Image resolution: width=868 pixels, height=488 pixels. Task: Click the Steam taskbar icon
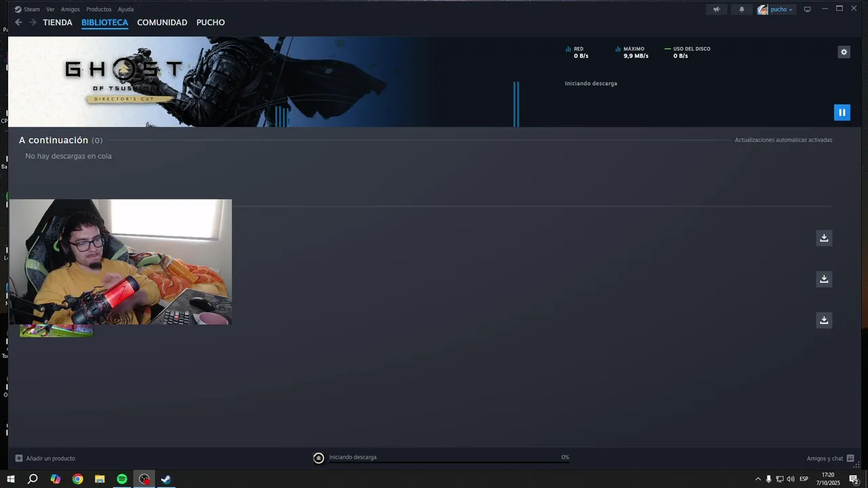166,479
